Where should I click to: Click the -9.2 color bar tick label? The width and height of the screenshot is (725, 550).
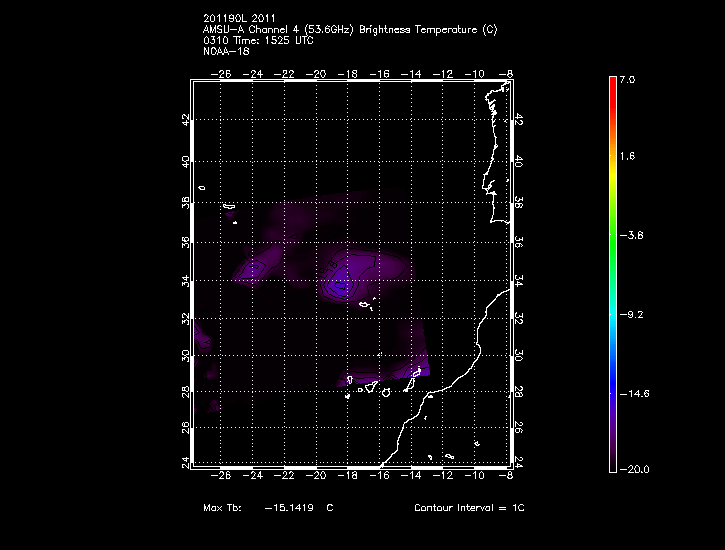(629, 314)
